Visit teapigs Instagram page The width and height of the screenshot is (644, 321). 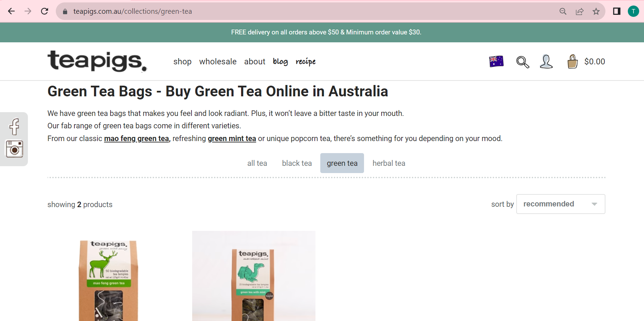[14, 149]
